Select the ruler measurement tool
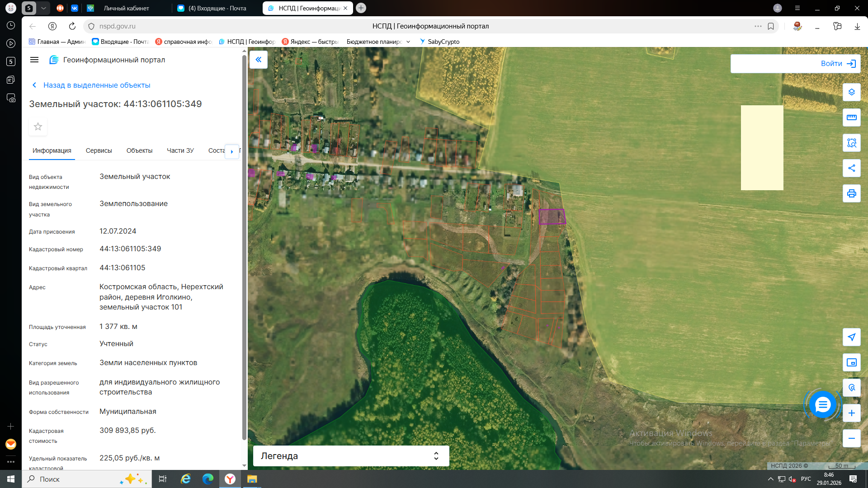Image resolution: width=868 pixels, height=488 pixels. pos(852,117)
